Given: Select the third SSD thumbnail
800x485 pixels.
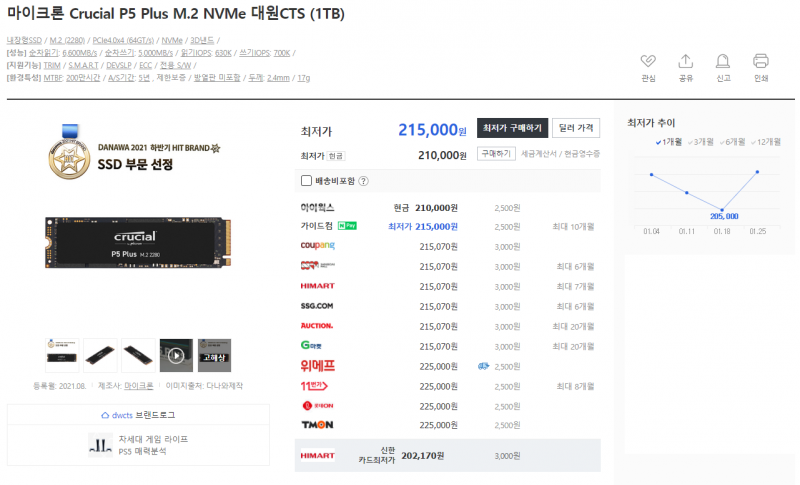Looking at the screenshot, I should click(x=138, y=355).
